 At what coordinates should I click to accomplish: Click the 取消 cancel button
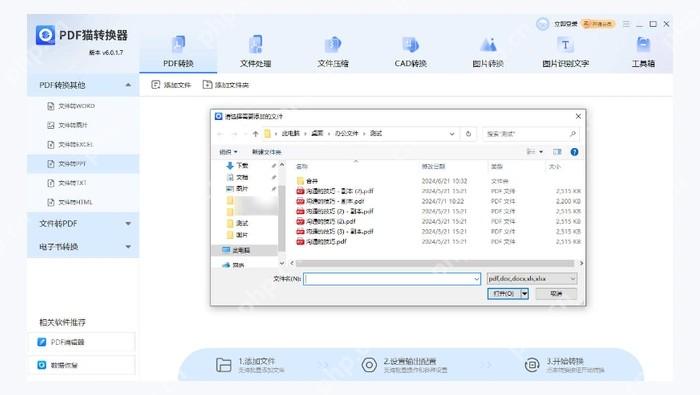pos(556,294)
